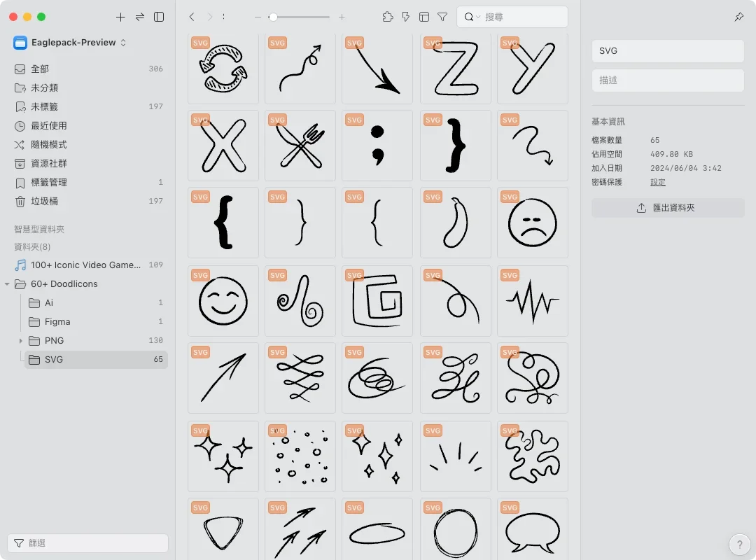This screenshot has height=560, width=756.
Task: Open the layout view options icon
Action: [424, 17]
